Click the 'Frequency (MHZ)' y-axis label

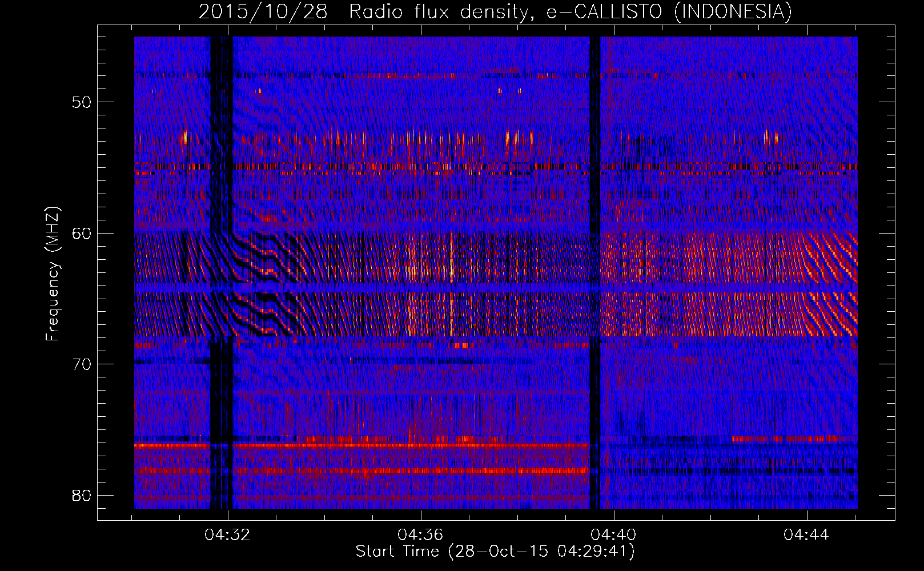pyautogui.click(x=53, y=275)
